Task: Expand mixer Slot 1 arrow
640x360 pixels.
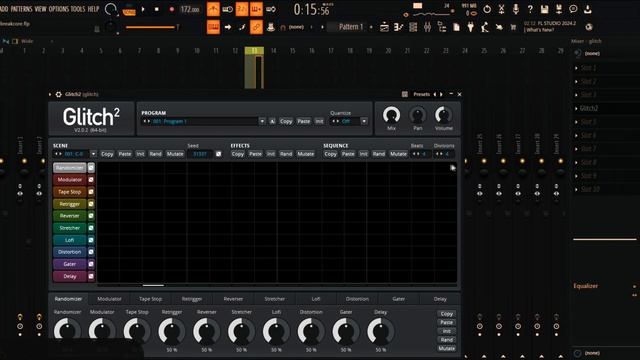Action: click(x=576, y=68)
